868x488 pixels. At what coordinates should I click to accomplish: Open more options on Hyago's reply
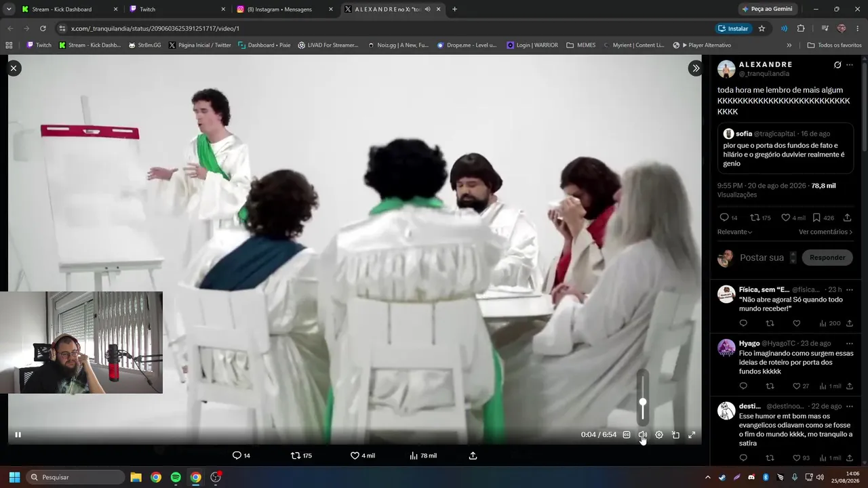(850, 343)
